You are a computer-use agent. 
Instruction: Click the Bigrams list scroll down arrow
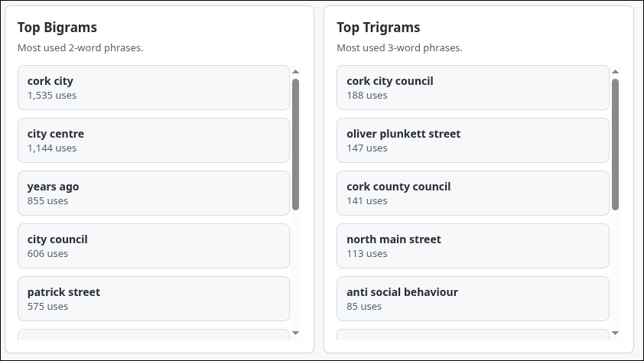pyautogui.click(x=295, y=333)
